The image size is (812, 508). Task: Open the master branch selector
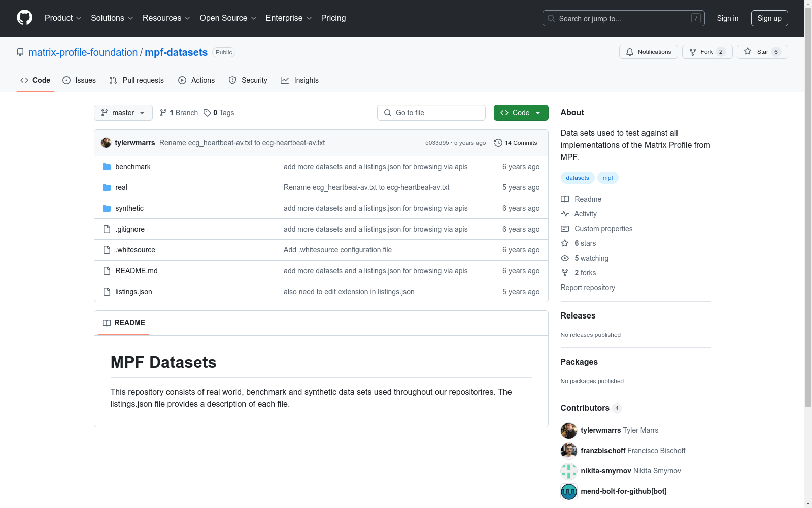pos(123,113)
